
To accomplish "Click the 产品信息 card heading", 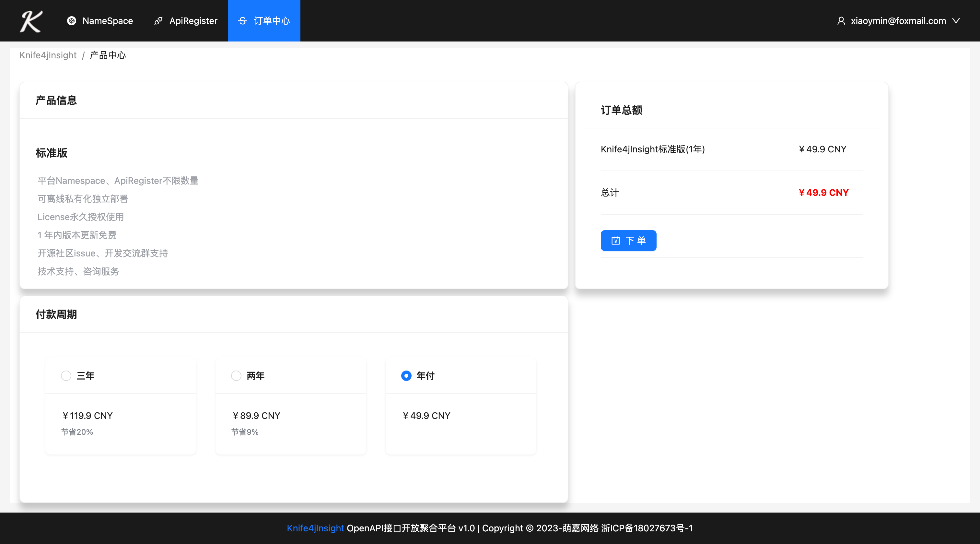I will 56,101.
